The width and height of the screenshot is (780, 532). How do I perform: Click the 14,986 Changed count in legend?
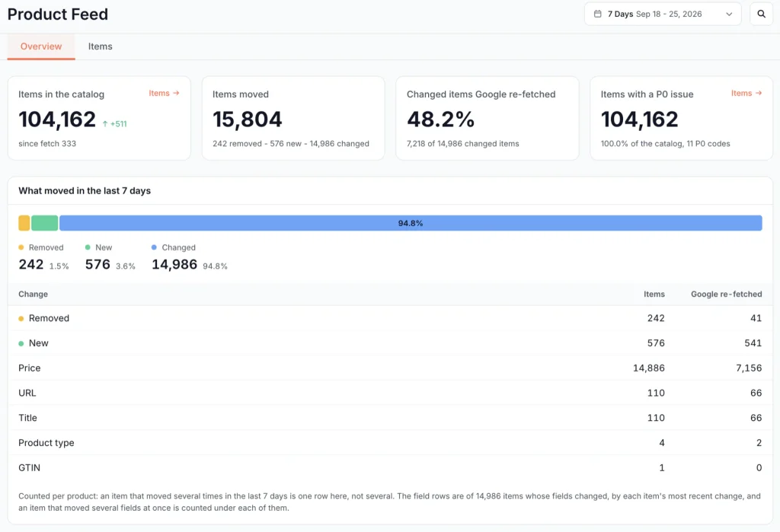tap(174, 264)
